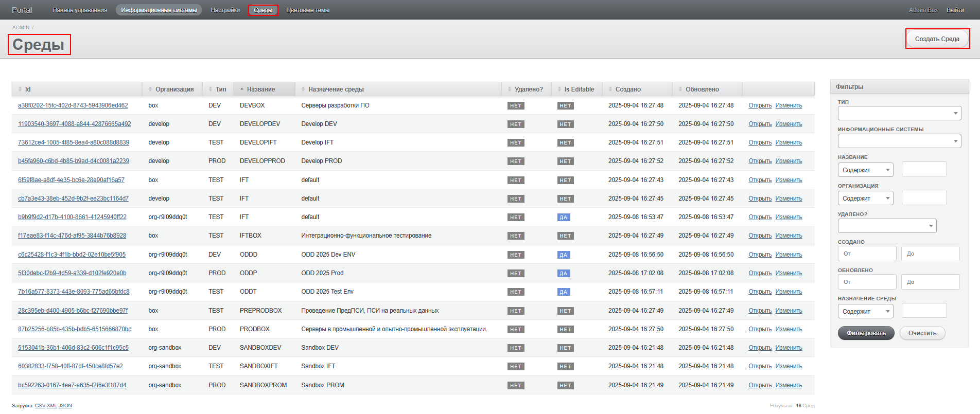Viewport: 980px width, 414px height.
Task: Open the Тип filter dropdown
Action: coord(899,113)
